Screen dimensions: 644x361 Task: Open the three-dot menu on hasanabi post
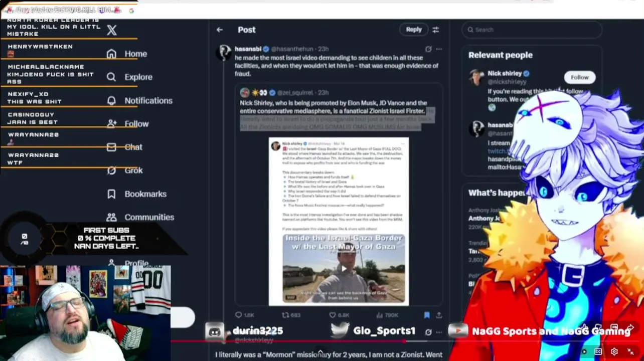pos(439,49)
